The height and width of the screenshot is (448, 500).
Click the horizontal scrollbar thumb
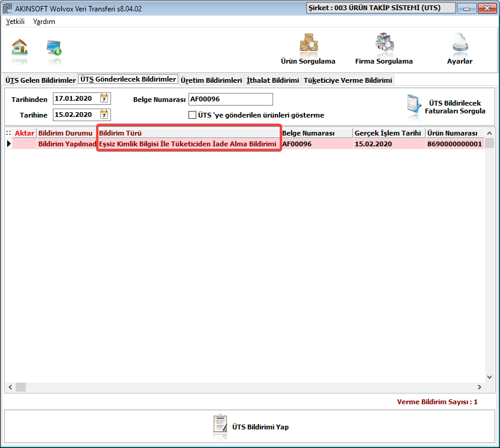pos(21,387)
